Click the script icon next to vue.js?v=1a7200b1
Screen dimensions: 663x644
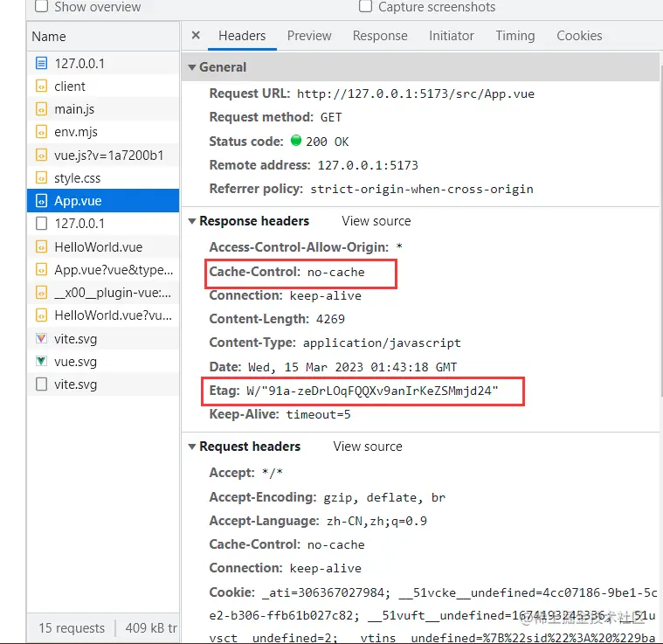(41, 156)
